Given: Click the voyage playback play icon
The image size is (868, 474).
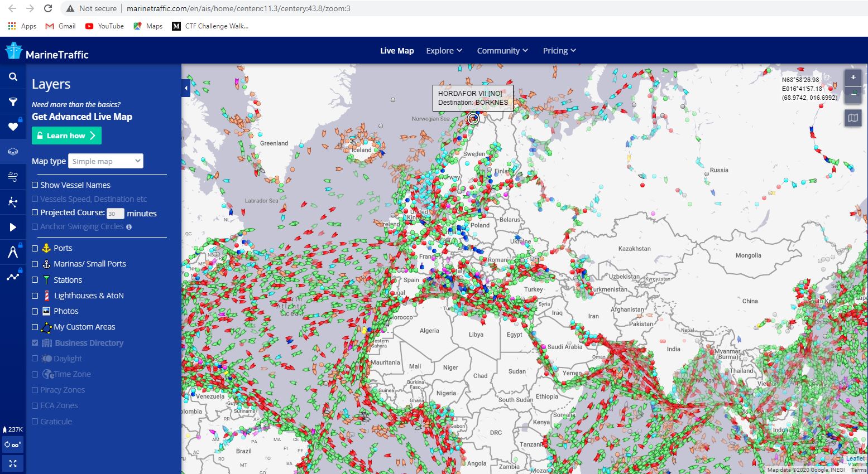Looking at the screenshot, I should click(x=13, y=227).
